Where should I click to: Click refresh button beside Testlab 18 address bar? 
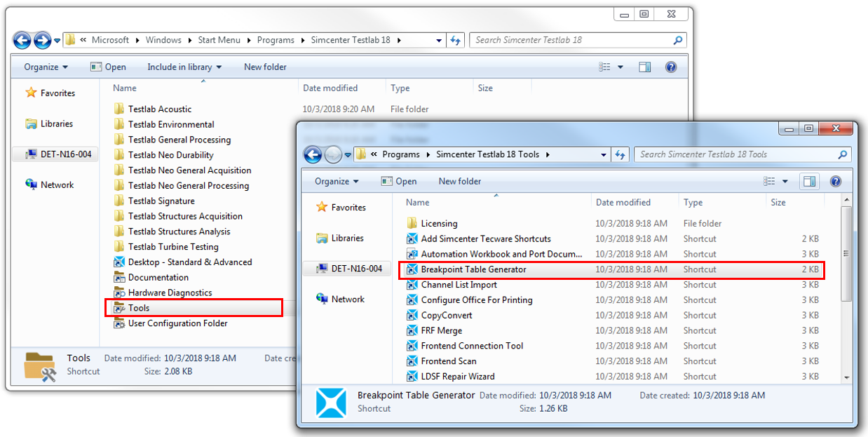click(456, 40)
